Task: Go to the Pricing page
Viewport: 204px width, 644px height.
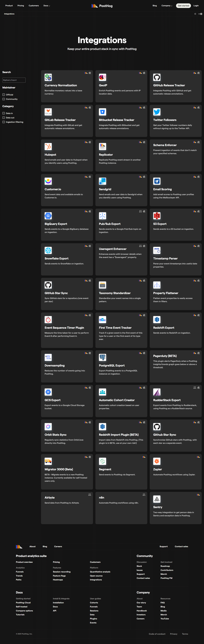Action: pos(21,6)
